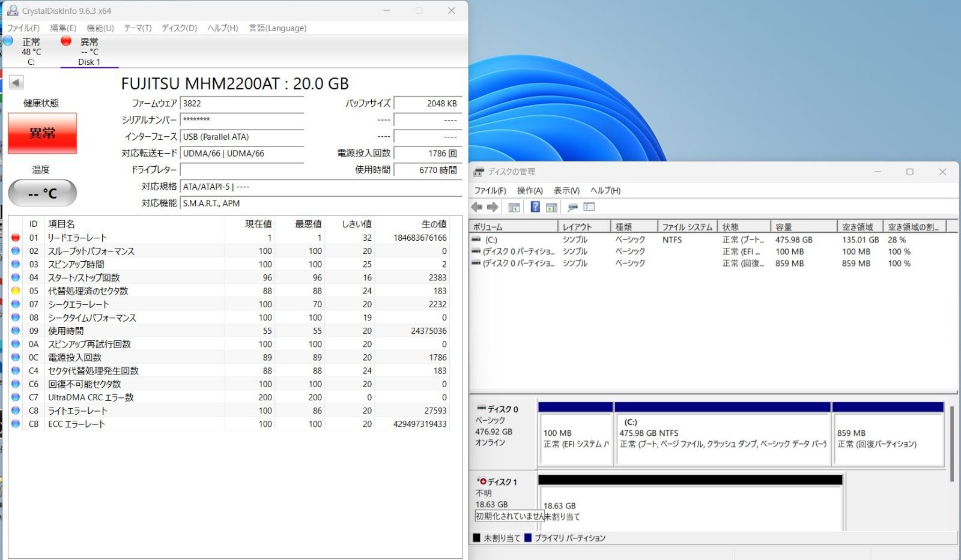Select the ECC エラーレート row
The width and height of the screenshot is (961, 560).
click(229, 424)
